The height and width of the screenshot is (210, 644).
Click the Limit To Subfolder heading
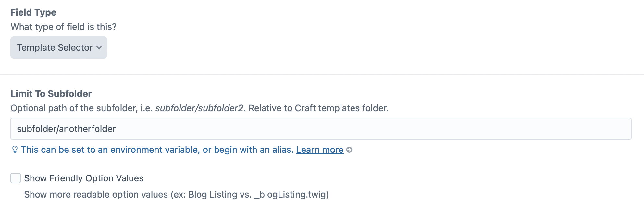[x=51, y=94]
